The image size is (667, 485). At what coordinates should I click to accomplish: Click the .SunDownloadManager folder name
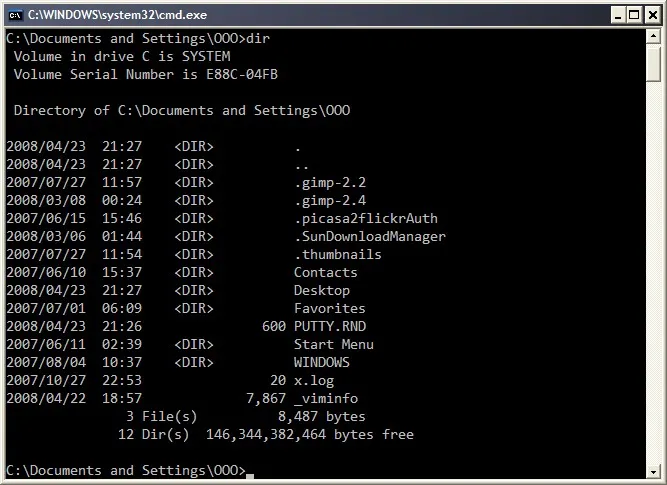tap(370, 236)
